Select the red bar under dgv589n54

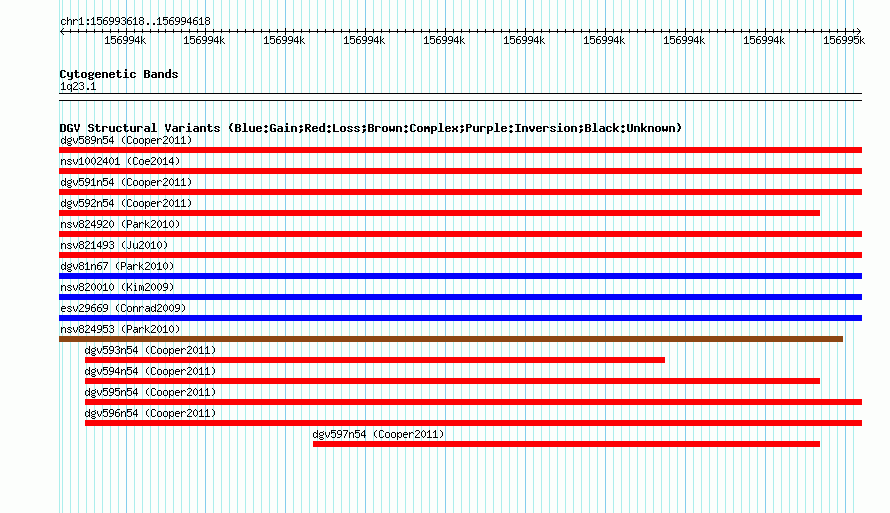pyautogui.click(x=460, y=150)
